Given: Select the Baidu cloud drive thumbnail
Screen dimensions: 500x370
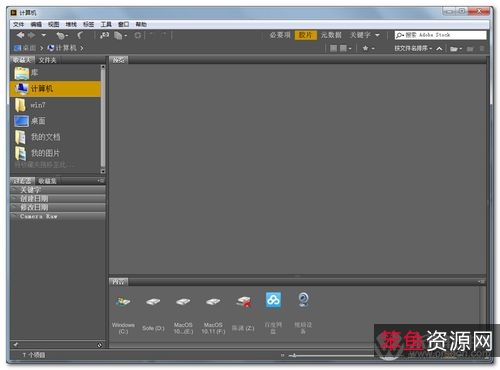Looking at the screenshot, I should (x=273, y=313).
